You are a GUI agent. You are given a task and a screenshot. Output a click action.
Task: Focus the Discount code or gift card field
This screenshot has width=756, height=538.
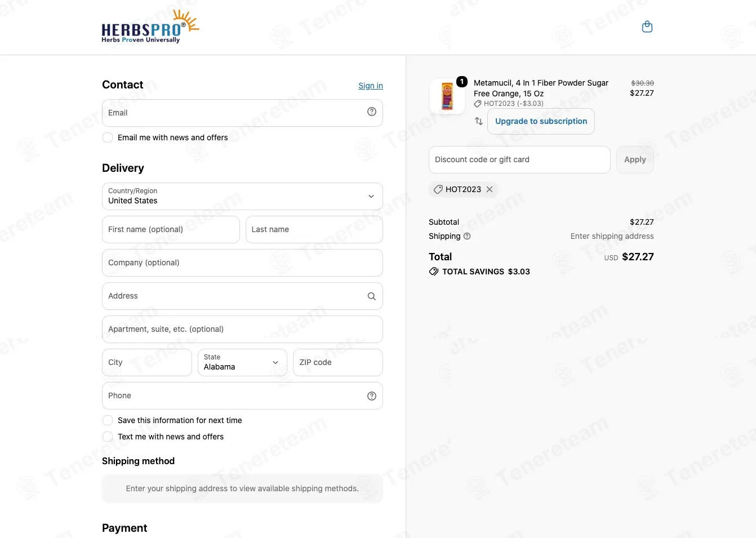pos(519,159)
